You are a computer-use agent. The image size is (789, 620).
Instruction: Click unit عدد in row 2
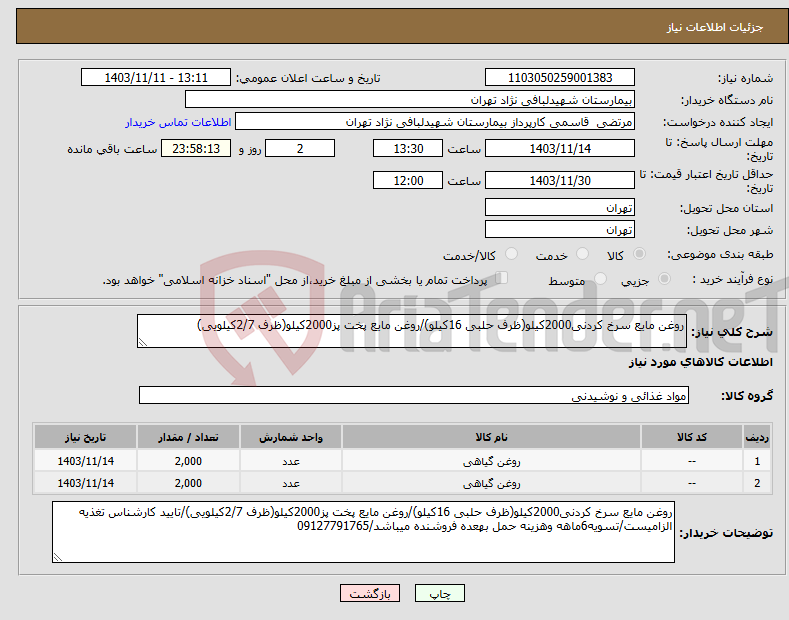(291, 484)
